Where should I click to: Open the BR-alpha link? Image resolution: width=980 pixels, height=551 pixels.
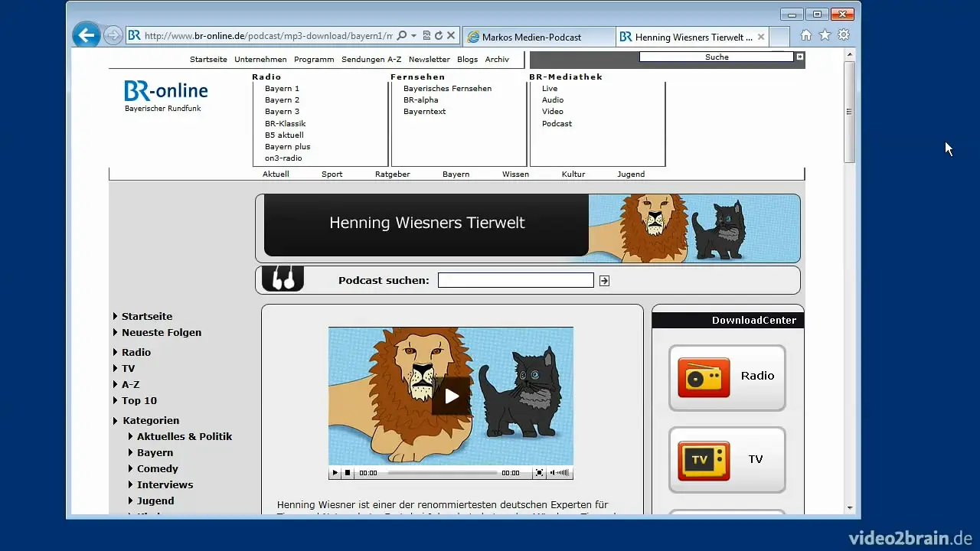pyautogui.click(x=421, y=100)
